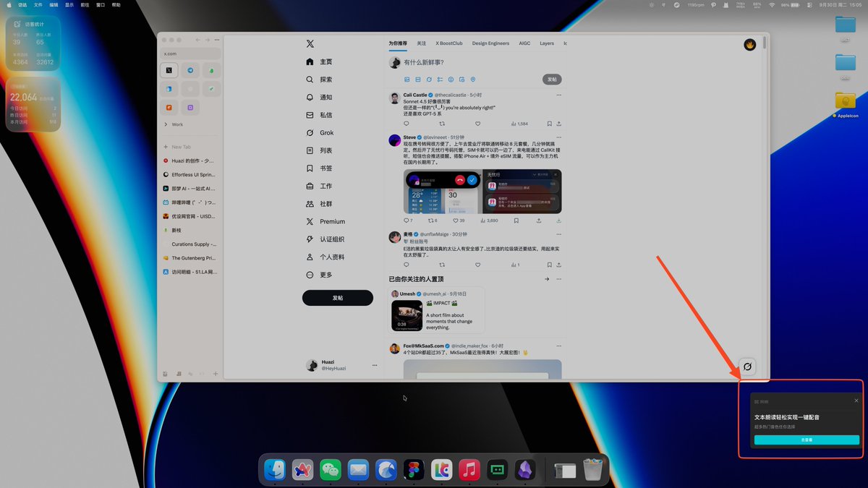Open Music in the Dock

(469, 470)
